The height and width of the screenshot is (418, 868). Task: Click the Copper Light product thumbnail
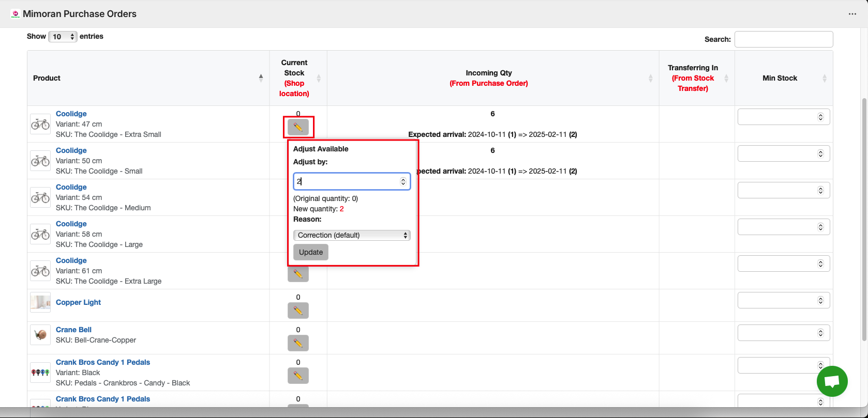click(x=40, y=302)
